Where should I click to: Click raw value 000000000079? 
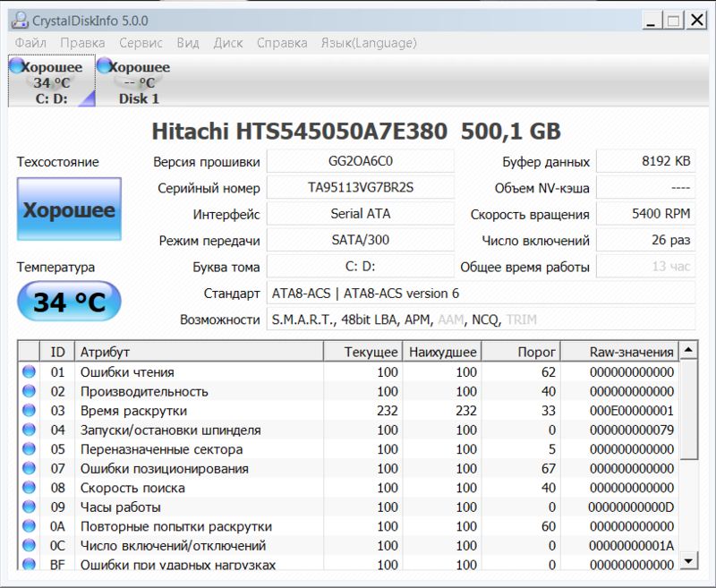point(632,430)
